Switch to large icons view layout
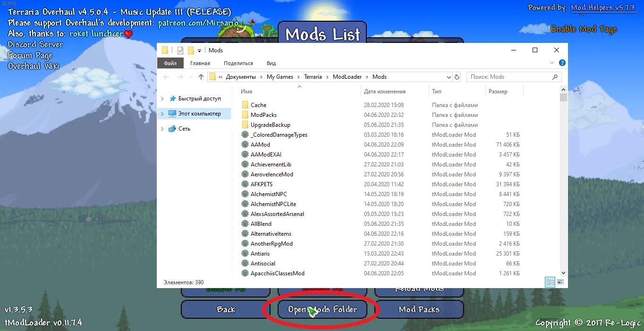 (x=560, y=282)
